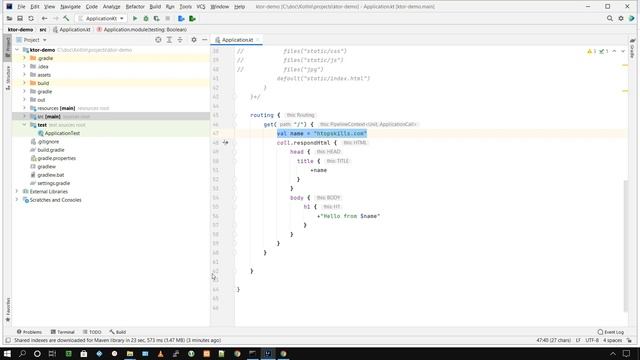Click the ktor-demo breadcrumb

coord(20,29)
